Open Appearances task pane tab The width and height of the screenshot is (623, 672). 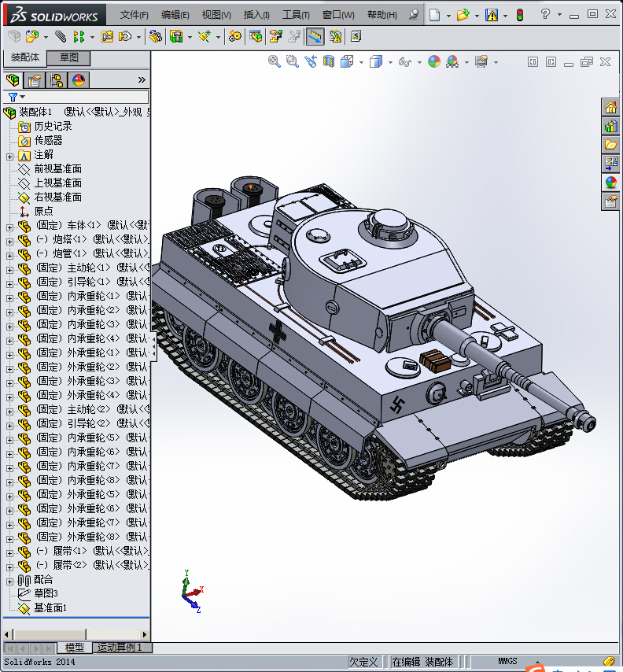(610, 182)
